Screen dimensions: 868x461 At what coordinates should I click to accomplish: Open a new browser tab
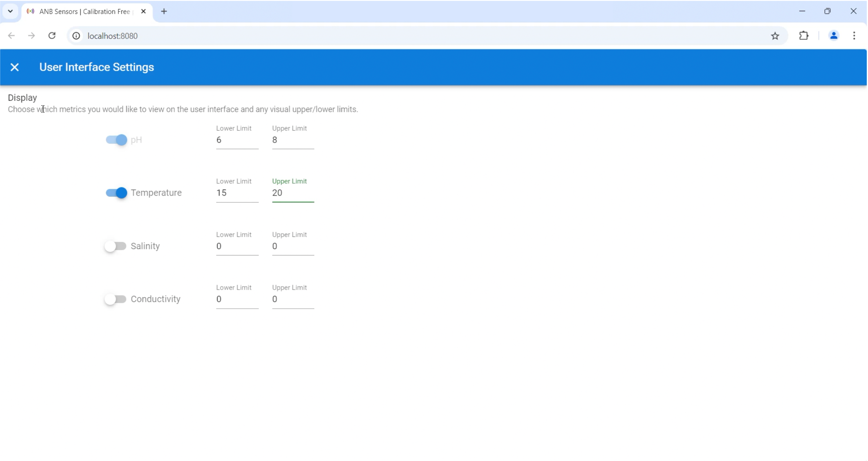pyautogui.click(x=164, y=12)
